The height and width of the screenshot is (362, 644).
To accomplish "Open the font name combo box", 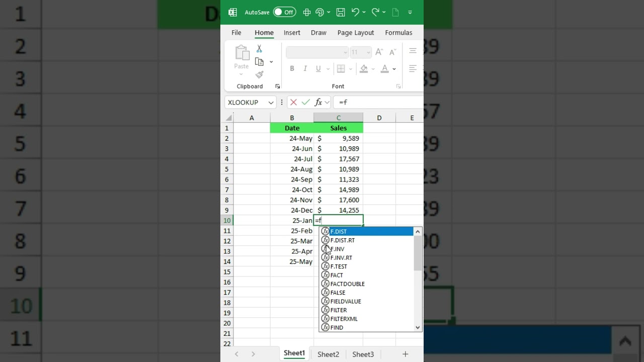I will tap(317, 52).
